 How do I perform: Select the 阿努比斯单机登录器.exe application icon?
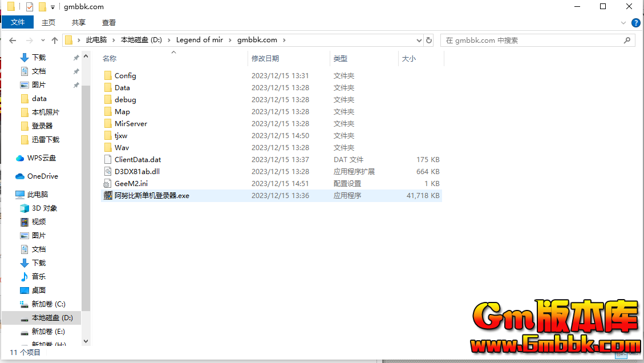108,195
